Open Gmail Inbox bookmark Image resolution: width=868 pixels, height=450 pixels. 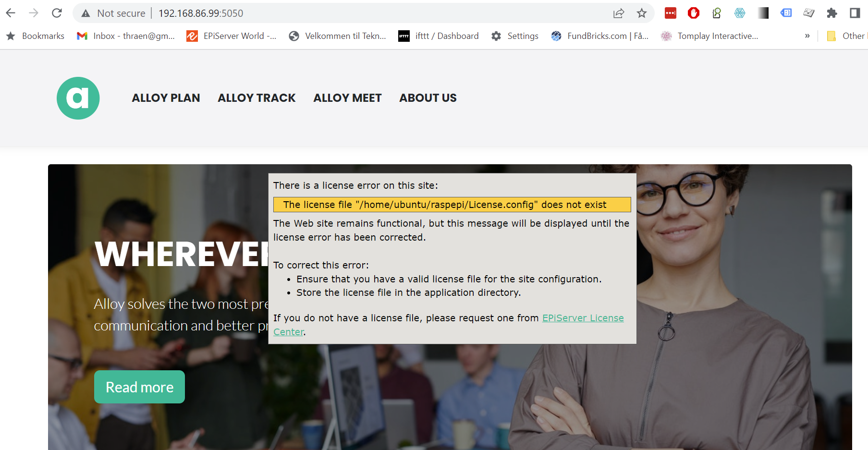coord(126,36)
